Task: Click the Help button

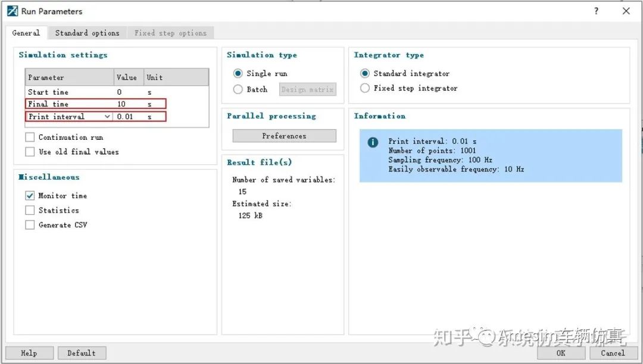Action: (x=29, y=352)
